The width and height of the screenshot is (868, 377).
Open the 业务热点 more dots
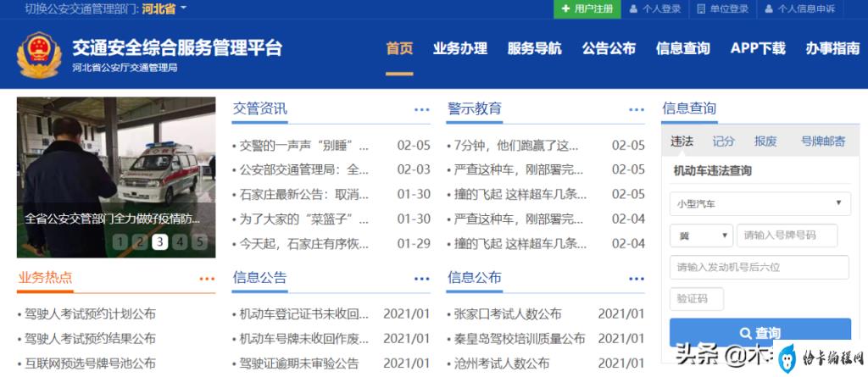[x=207, y=279]
